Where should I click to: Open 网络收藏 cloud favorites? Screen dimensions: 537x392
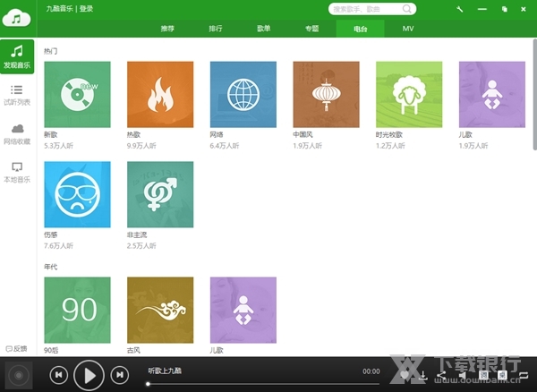tap(17, 133)
